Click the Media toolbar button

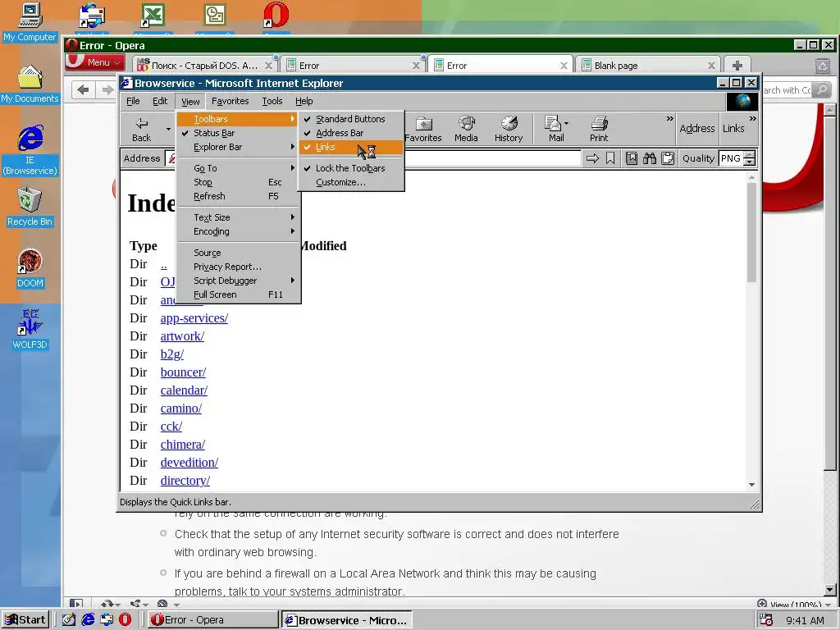coord(466,130)
